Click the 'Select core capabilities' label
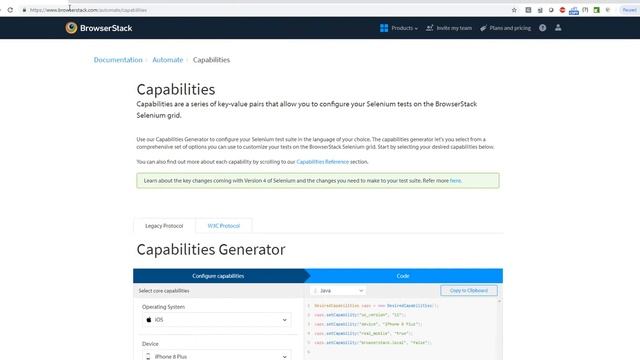 tap(164, 291)
